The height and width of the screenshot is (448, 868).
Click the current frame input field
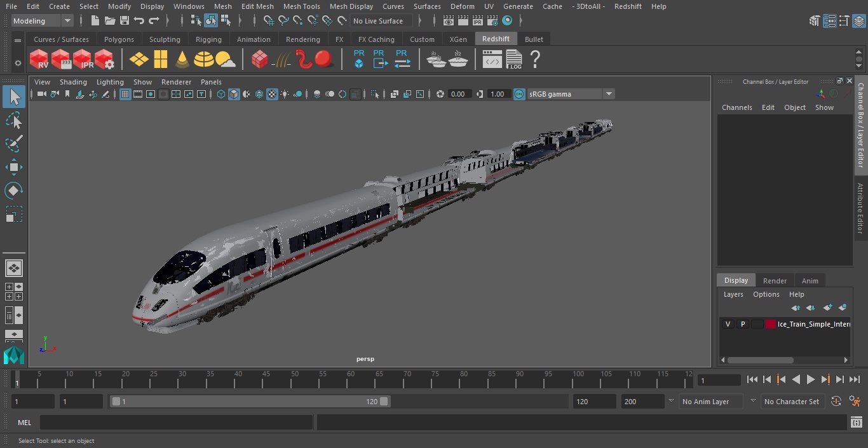point(719,380)
